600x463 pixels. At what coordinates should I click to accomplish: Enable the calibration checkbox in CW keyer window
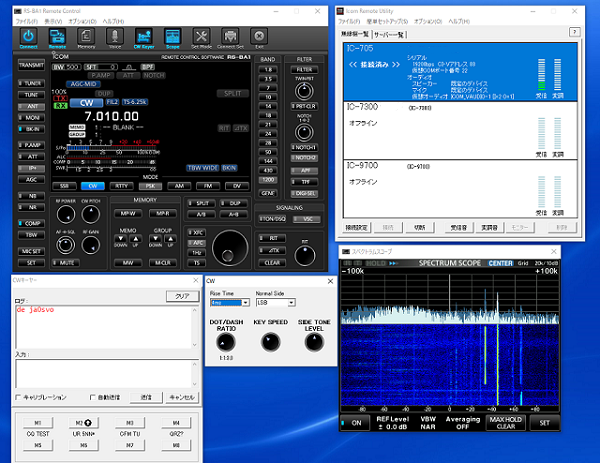(18, 397)
